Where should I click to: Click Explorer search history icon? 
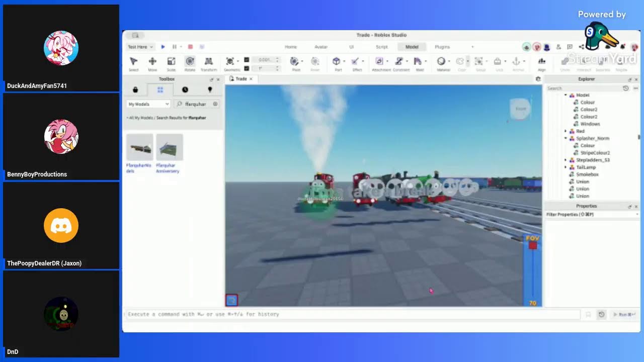[625, 88]
